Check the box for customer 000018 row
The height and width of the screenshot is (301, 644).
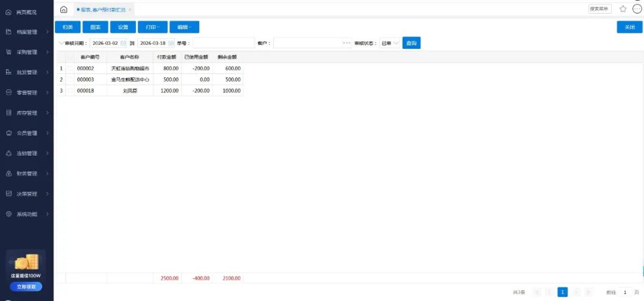(70, 91)
